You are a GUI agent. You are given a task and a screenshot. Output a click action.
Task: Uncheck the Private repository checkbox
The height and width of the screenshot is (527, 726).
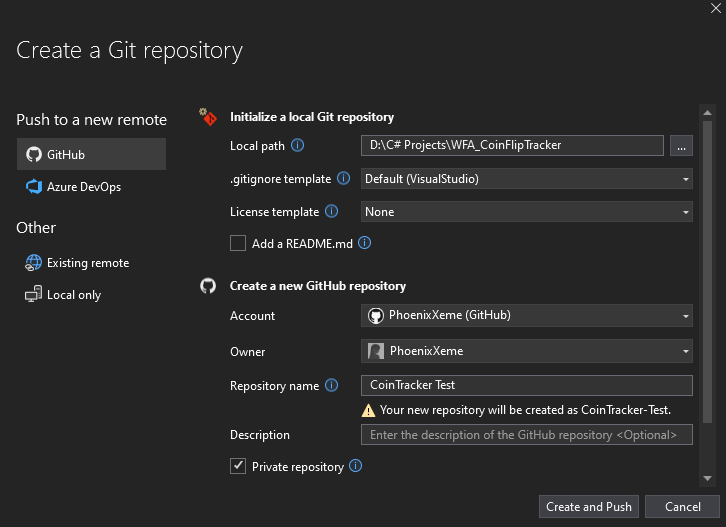[238, 466]
